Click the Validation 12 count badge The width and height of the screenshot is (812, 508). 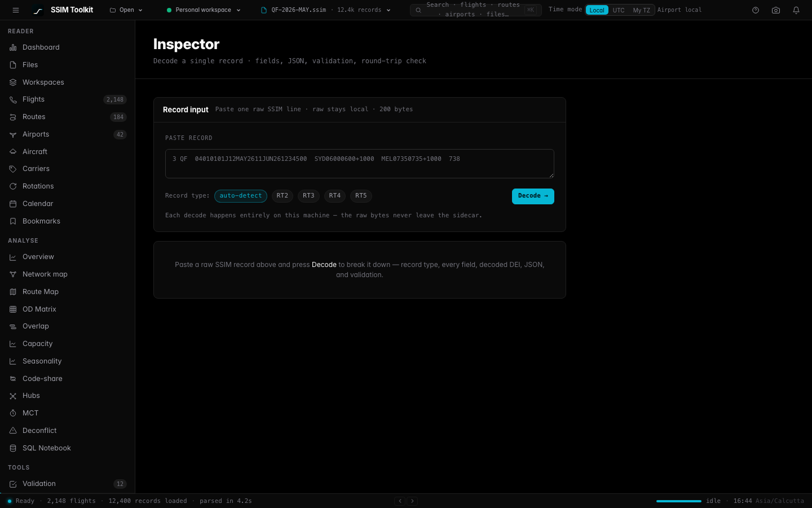(120, 484)
